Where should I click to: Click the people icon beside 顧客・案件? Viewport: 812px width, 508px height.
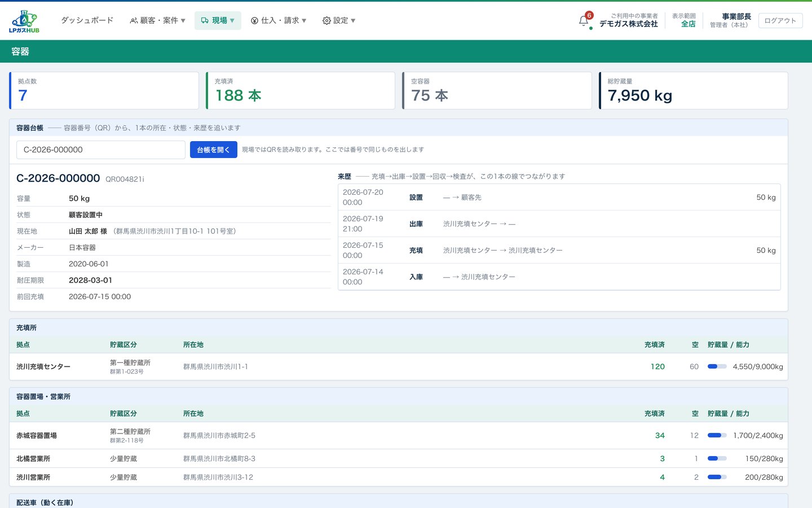coord(134,20)
